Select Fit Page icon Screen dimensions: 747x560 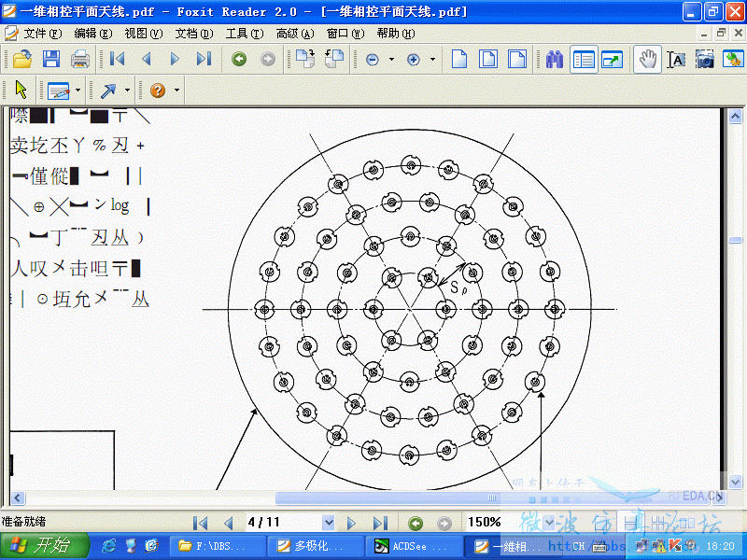coord(487,60)
